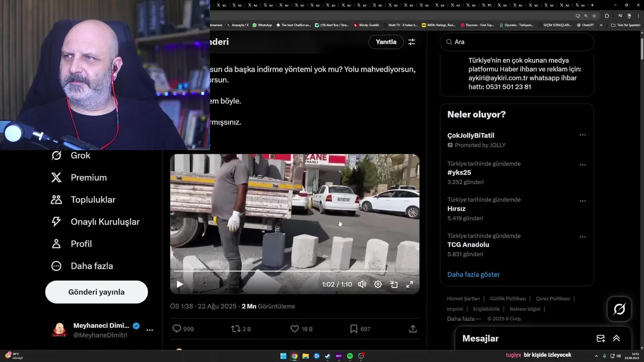The image size is (644, 362).
Task: Open Tüm Yer İşaretleri folder
Action: pos(625,25)
